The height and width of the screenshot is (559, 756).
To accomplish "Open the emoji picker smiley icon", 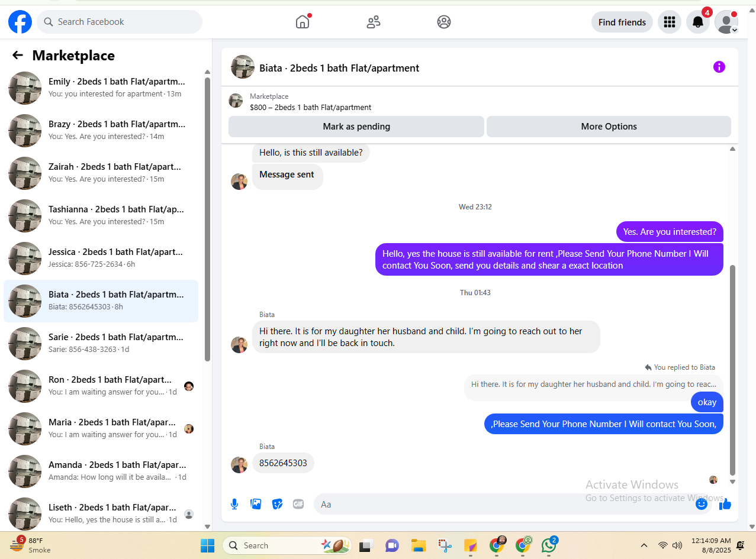I will point(702,504).
